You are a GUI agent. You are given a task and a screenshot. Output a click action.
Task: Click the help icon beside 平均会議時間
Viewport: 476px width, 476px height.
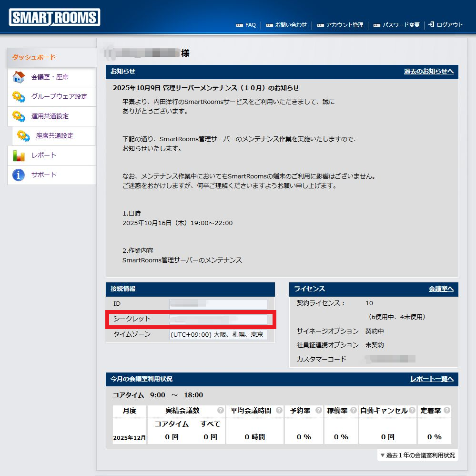click(x=279, y=410)
